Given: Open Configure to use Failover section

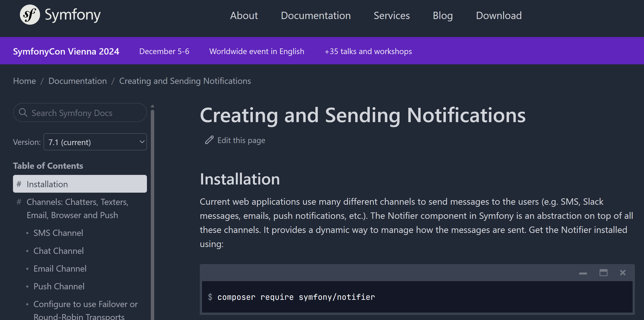Looking at the screenshot, I should pyautogui.click(x=85, y=310).
